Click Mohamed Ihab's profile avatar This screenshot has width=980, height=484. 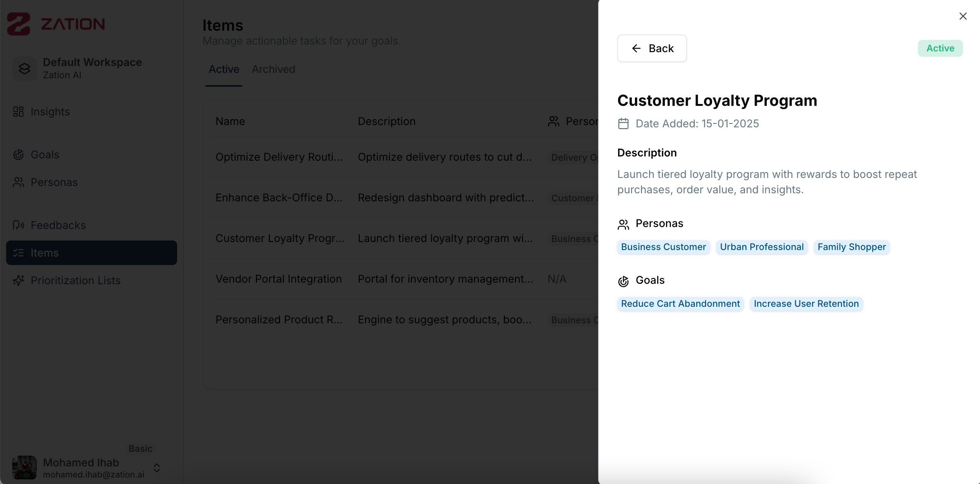[25, 468]
